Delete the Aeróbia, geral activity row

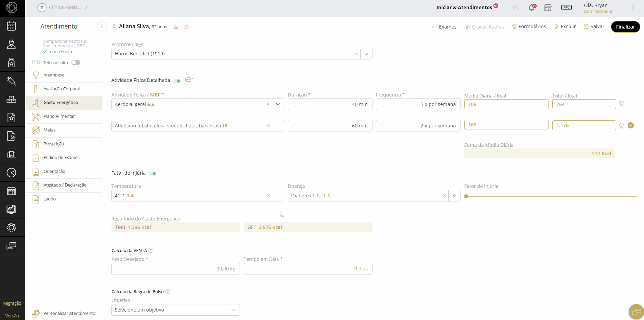point(621,104)
